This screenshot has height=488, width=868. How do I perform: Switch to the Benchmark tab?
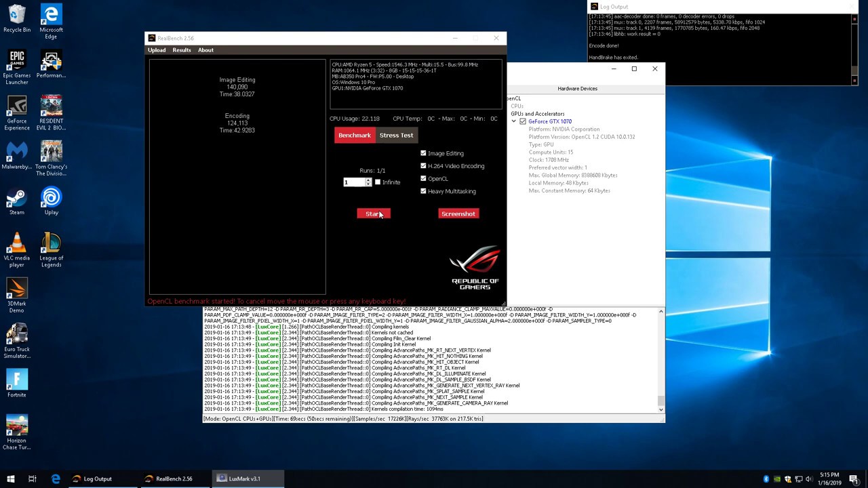click(x=355, y=135)
